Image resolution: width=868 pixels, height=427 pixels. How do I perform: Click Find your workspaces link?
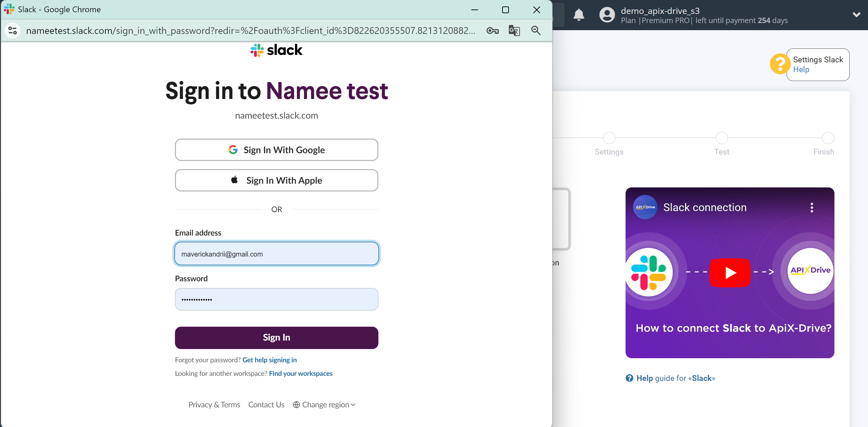click(x=301, y=373)
